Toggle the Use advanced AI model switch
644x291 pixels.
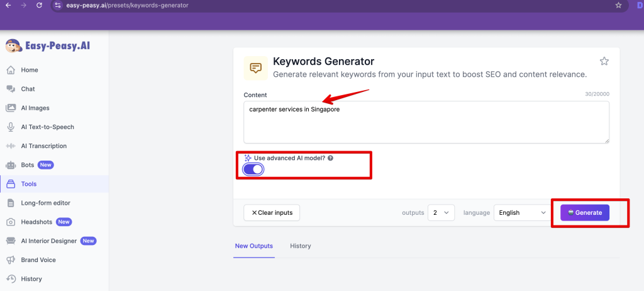[x=253, y=169]
